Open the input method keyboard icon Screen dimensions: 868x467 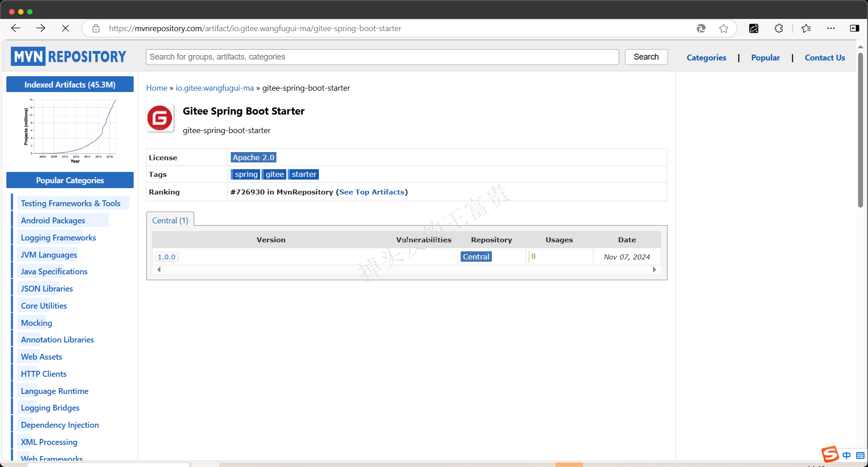click(860, 455)
